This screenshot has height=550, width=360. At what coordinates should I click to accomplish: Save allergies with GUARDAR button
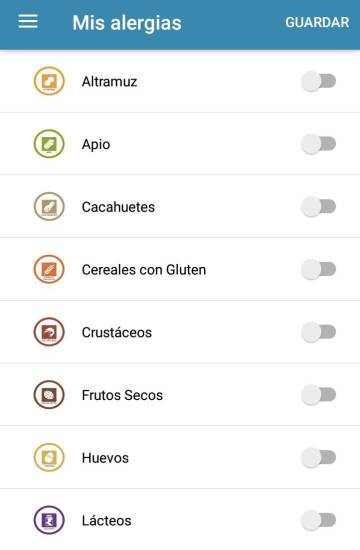(317, 22)
